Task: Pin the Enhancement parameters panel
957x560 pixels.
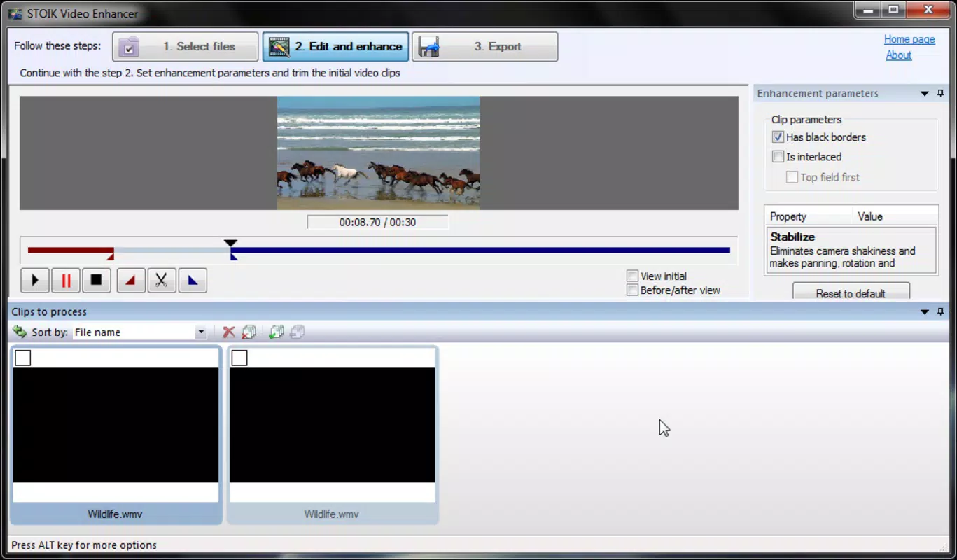Action: point(941,93)
